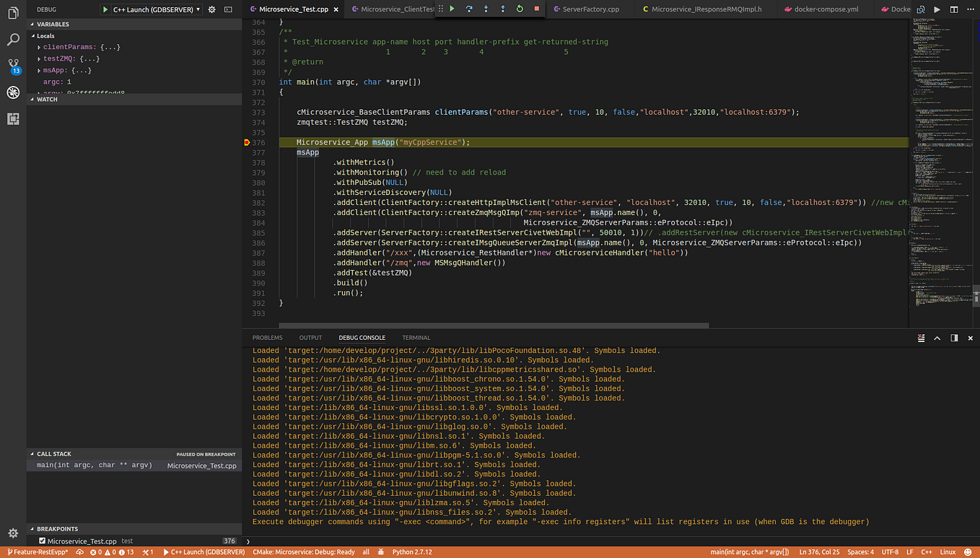Screen dimensions: 980x558
Task: Restart the debug session
Action: 519,9
